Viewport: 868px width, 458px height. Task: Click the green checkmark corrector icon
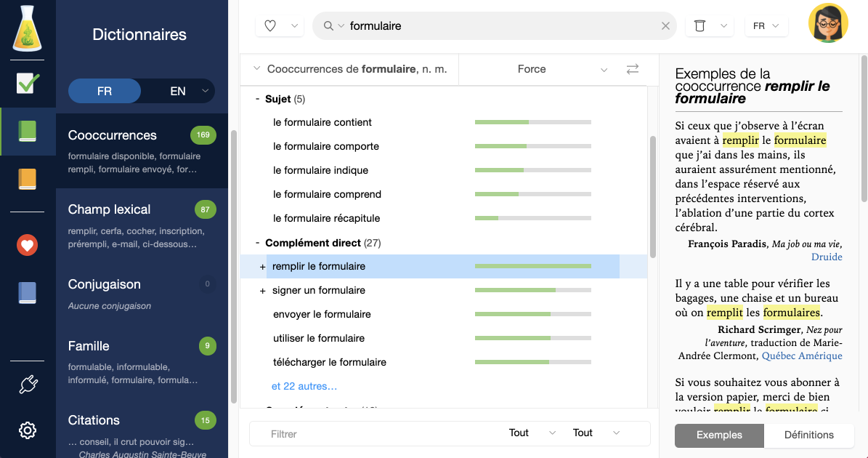pos(28,84)
